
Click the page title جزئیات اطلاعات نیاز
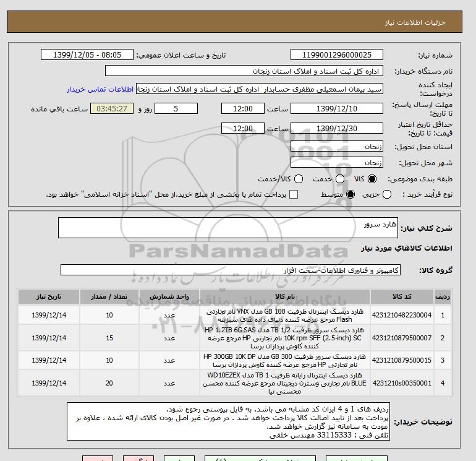tap(415, 22)
